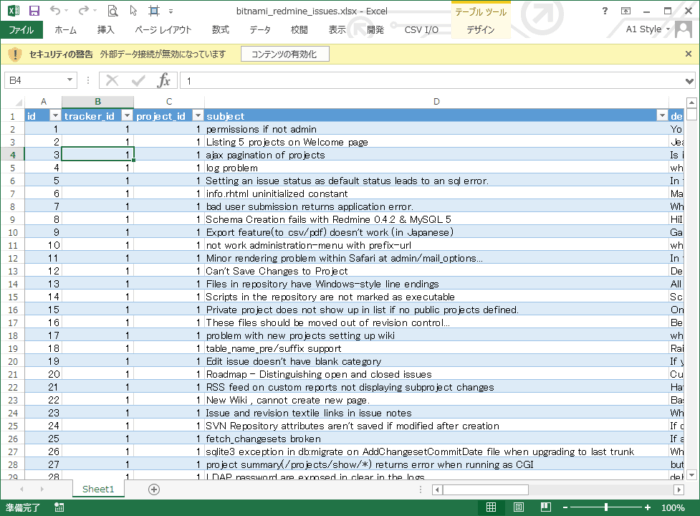Click the macro recording icon in status bar
This screenshot has height=516, width=700.
pos(59,508)
